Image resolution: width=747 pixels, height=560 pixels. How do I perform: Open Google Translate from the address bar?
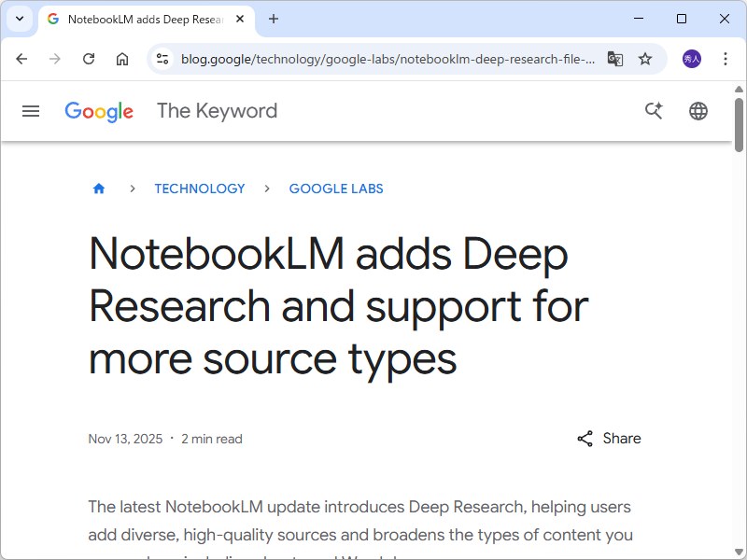[615, 58]
